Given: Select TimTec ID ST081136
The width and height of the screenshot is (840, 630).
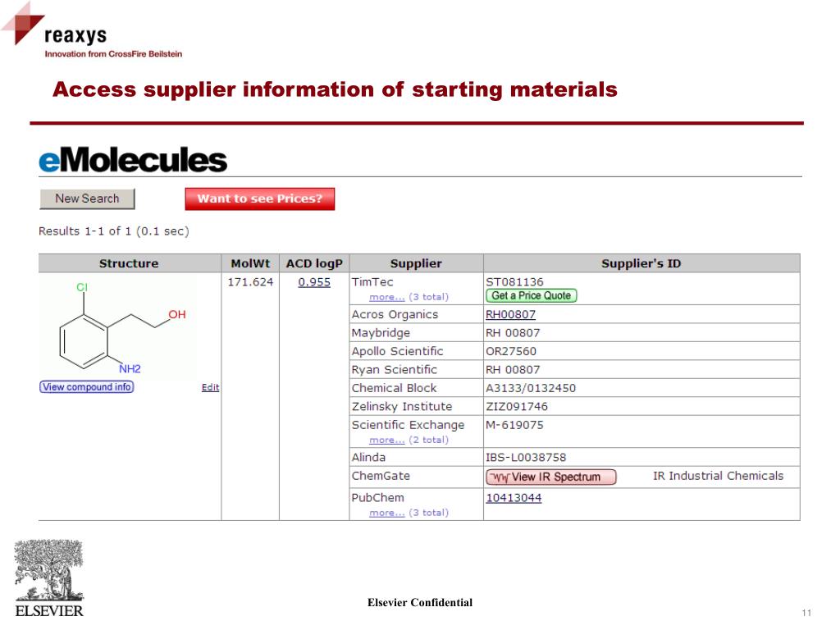Looking at the screenshot, I should pos(514,282).
